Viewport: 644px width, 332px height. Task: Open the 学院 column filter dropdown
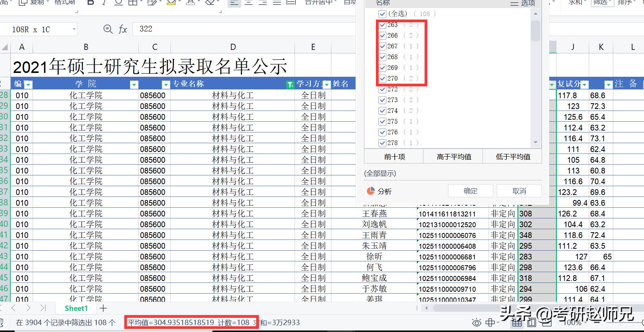(x=134, y=84)
